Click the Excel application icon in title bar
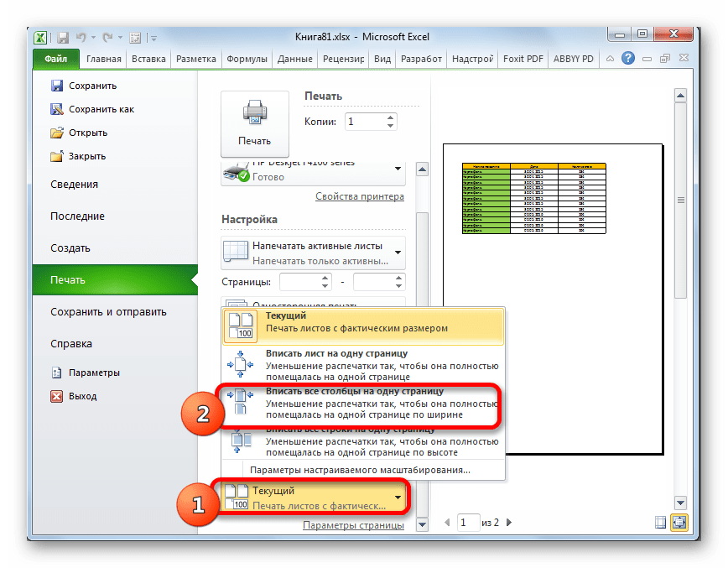Viewport: 728px width, 568px height. tap(40, 37)
